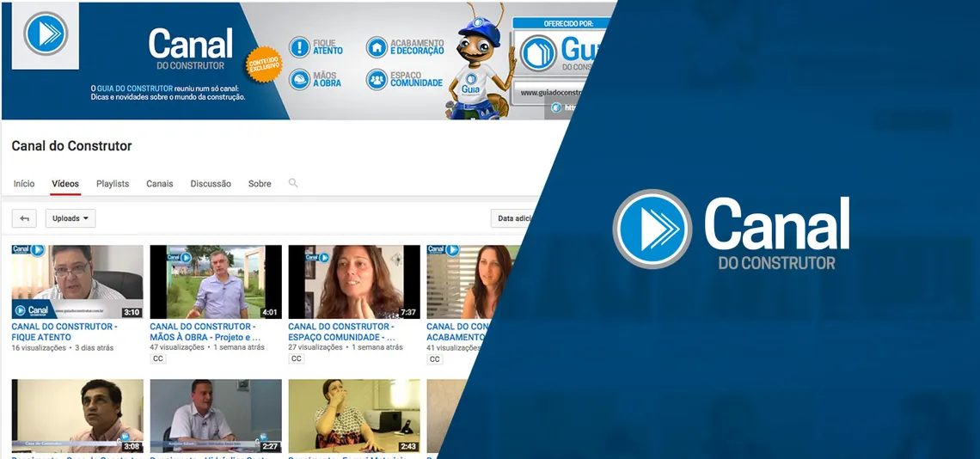The image size is (980, 459).
Task: Open the Uploads dropdown
Action: tap(70, 218)
